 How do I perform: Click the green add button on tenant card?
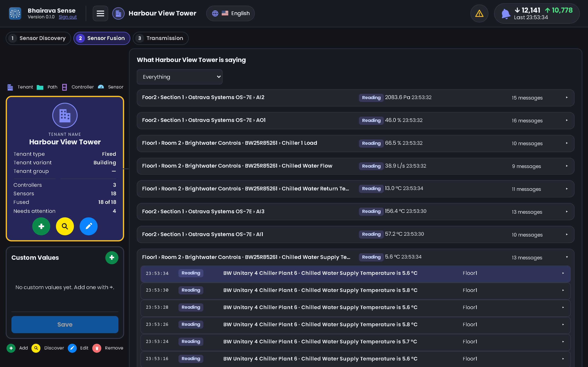click(x=41, y=226)
